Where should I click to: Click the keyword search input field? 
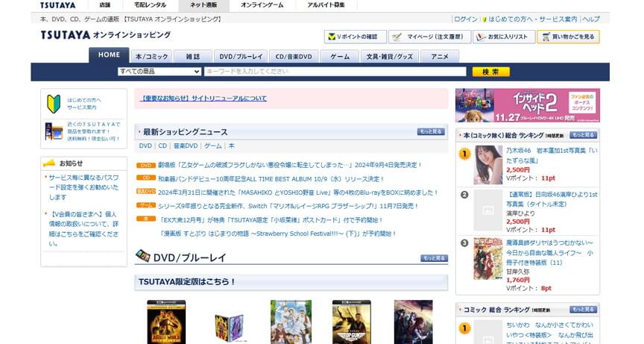(335, 72)
